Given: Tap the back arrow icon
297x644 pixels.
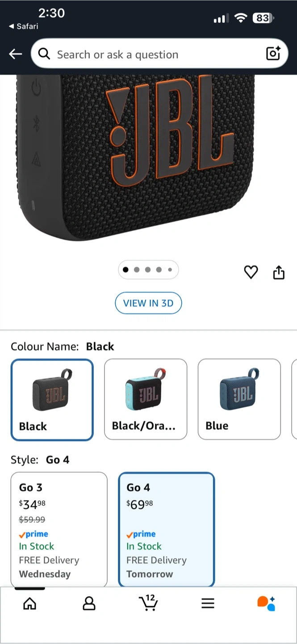Looking at the screenshot, I should click(15, 54).
